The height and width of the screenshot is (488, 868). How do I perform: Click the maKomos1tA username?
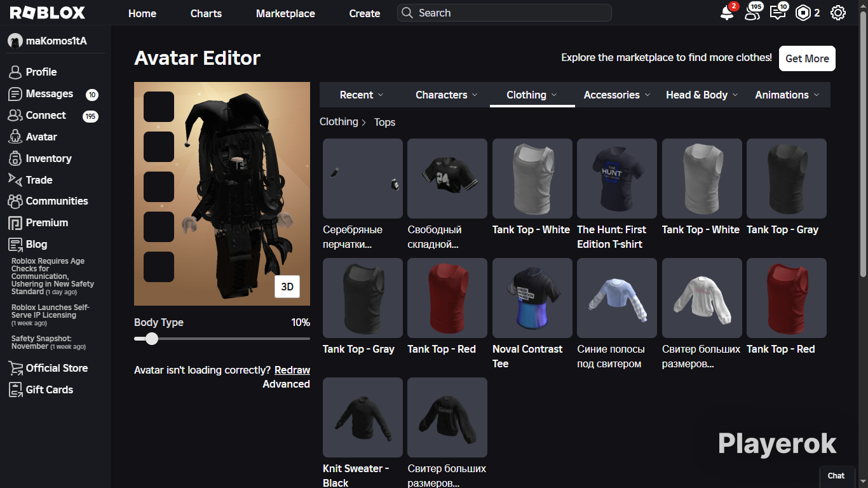click(x=57, y=41)
